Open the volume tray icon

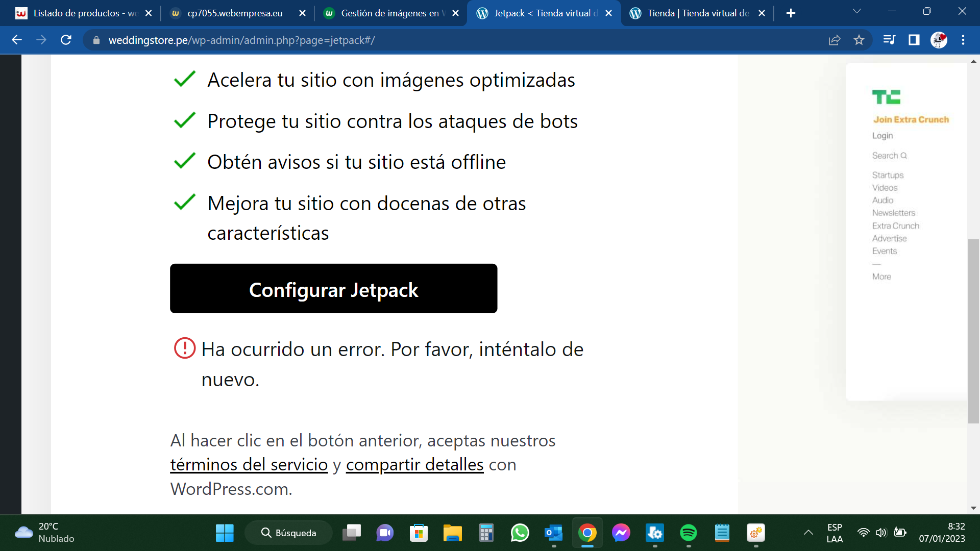[x=881, y=533]
